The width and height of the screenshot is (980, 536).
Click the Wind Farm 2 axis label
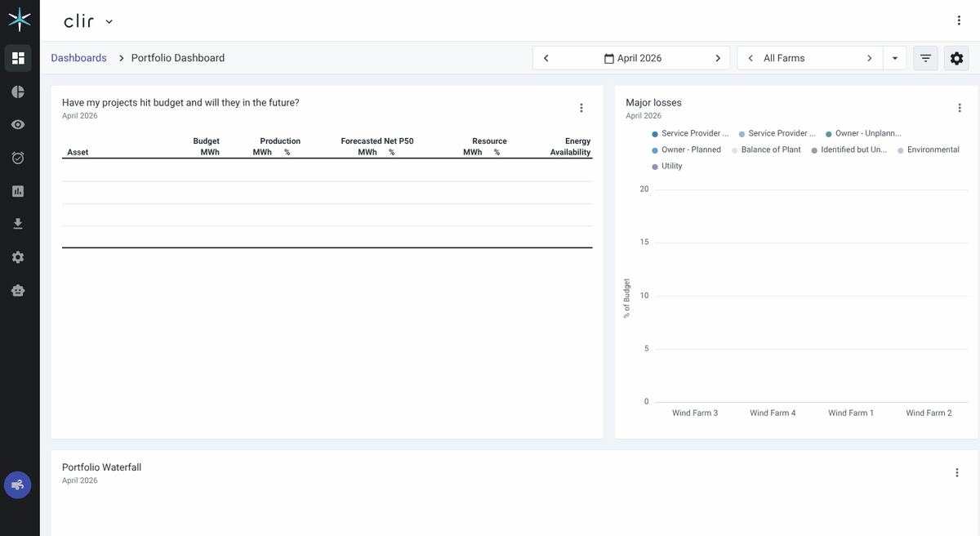tap(929, 413)
